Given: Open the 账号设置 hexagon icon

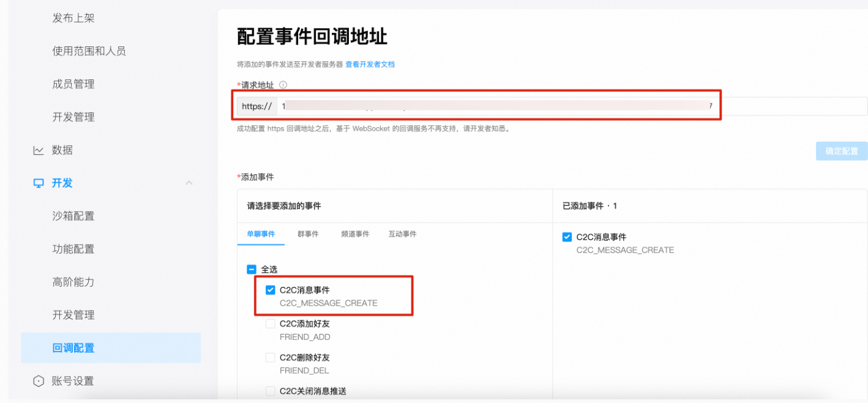Looking at the screenshot, I should tap(39, 381).
